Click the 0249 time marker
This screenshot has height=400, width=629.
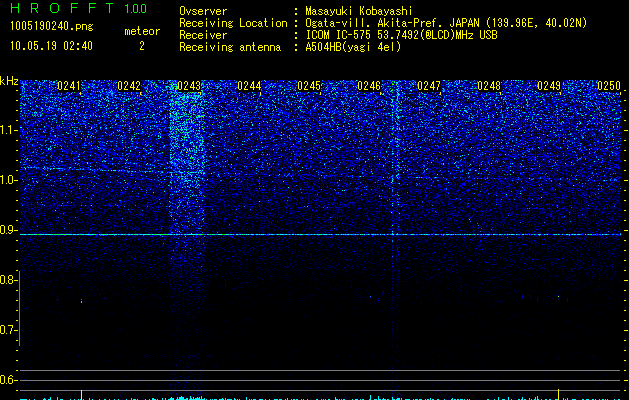[x=548, y=86]
